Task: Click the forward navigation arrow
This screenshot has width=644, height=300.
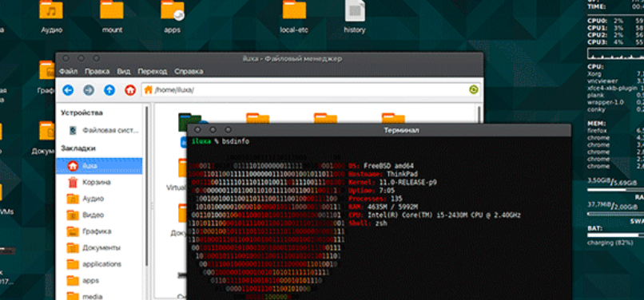Action: tap(89, 90)
